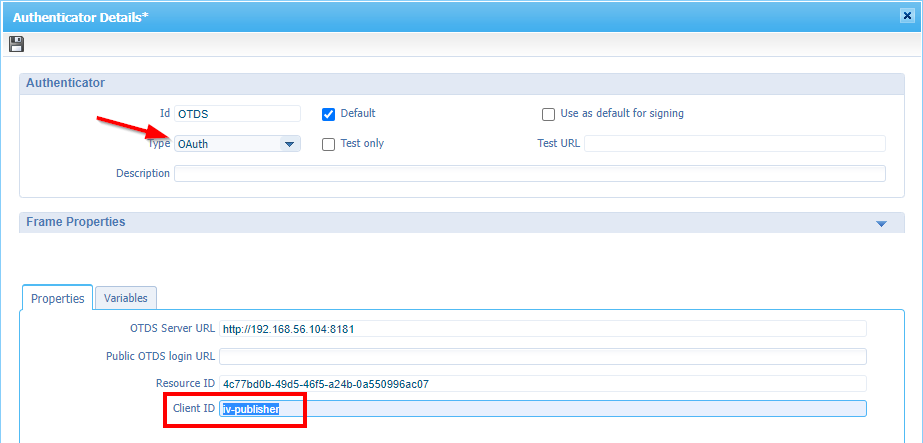Edit the OTDS Server URL field
The height and width of the screenshot is (443, 923).
pos(542,328)
